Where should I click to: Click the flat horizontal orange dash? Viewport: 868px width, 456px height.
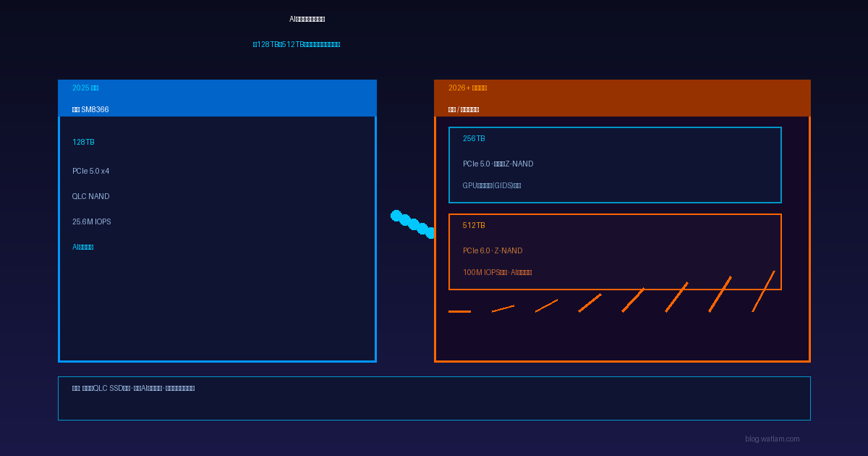click(x=459, y=311)
